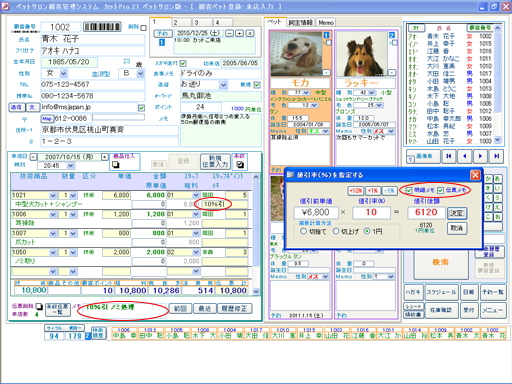This screenshot has height=384, width=512.
Task: Jump to last record navigation arrow
Action: point(496,156)
